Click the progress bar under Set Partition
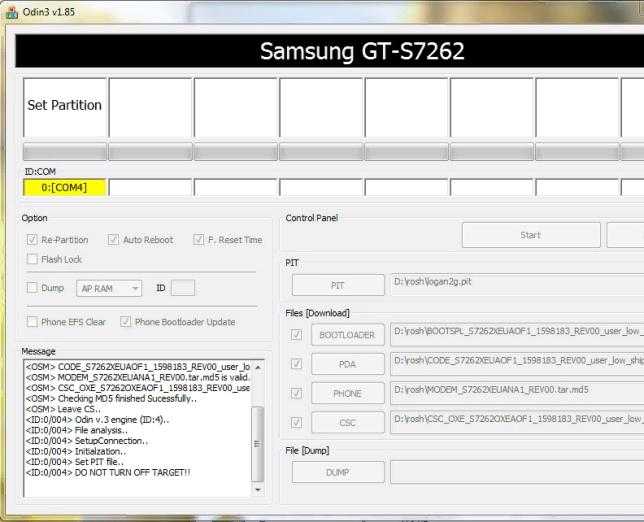Viewport: 644px width, 522px height. [65, 152]
